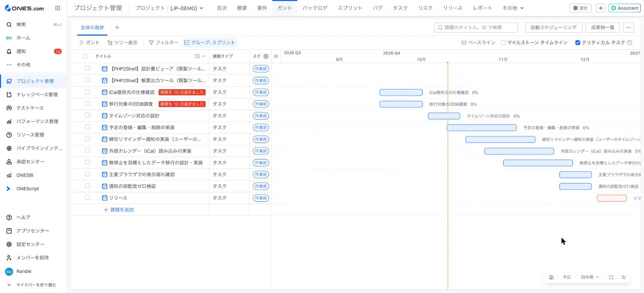Uncheck クリティカル タスク checkbox
Screen dimensions: 644x293
[x=577, y=43]
